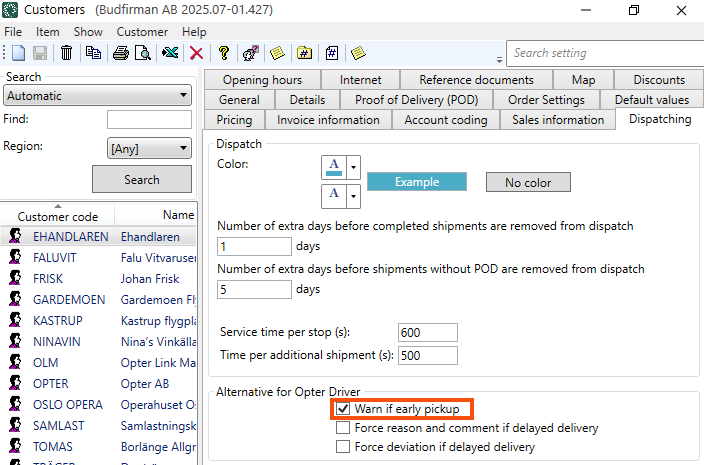704x465 pixels.
Task: Enable Force reason and comment if delayed delivery
Action: coord(343,428)
